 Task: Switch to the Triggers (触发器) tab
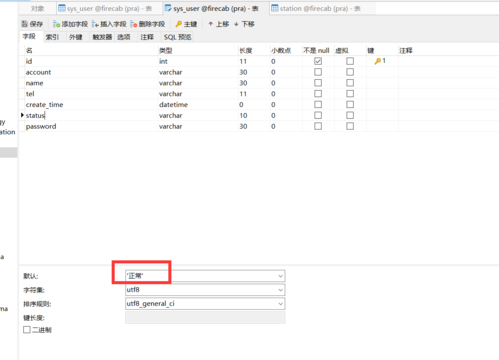[102, 37]
